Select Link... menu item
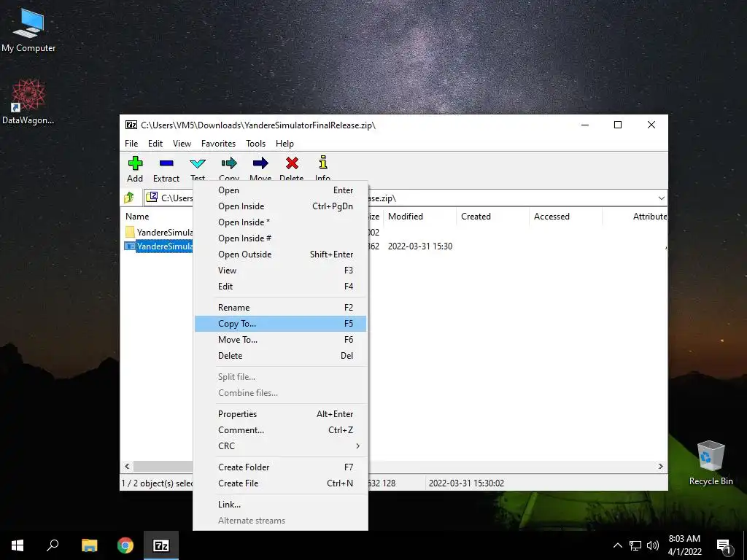The image size is (747, 560). coord(281,505)
